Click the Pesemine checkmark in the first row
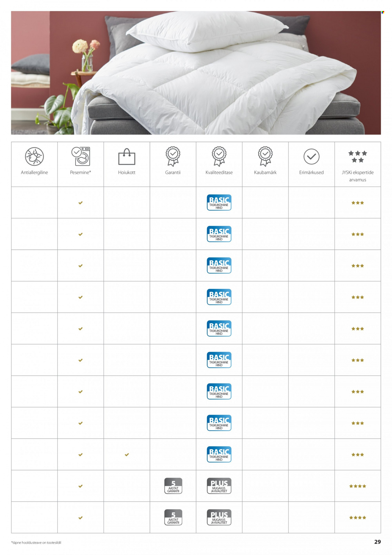This screenshot has width=392, height=555. pos(81,203)
